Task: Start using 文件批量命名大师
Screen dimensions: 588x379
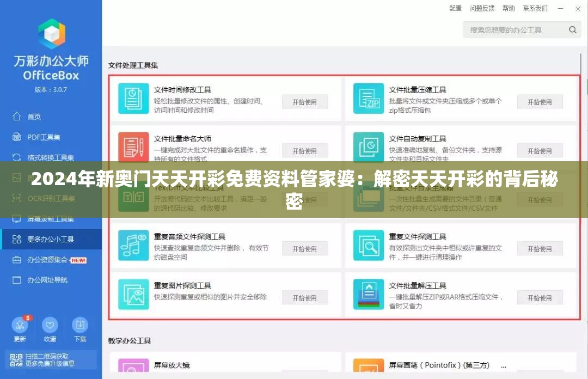Action: click(305, 151)
